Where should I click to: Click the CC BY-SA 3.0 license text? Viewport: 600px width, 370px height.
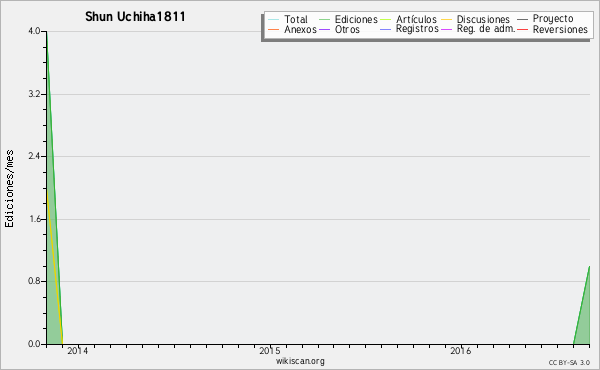coord(569,363)
